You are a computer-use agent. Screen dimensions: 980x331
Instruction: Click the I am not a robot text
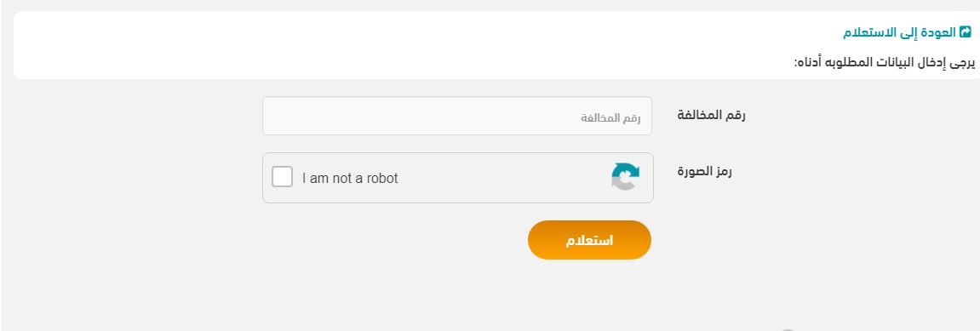350,178
